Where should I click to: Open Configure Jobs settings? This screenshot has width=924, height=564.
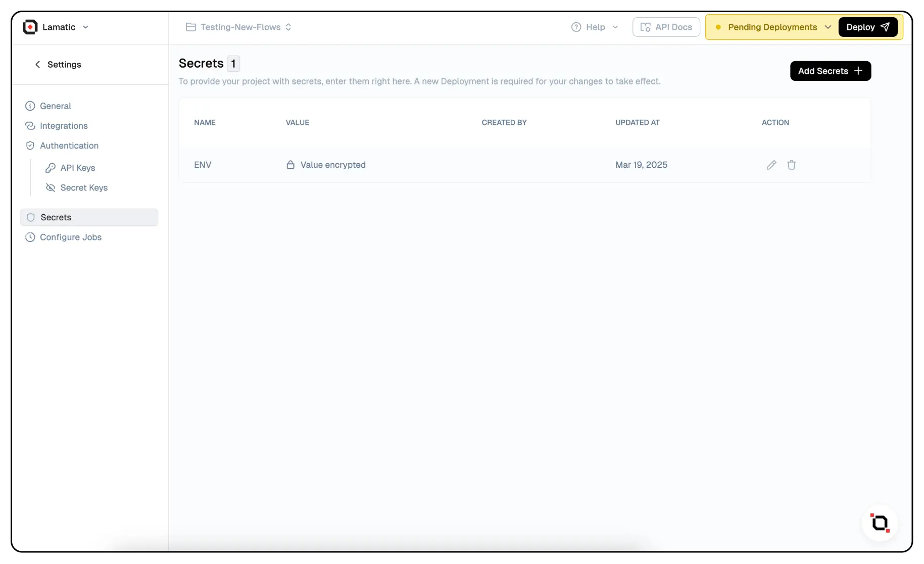(70, 237)
